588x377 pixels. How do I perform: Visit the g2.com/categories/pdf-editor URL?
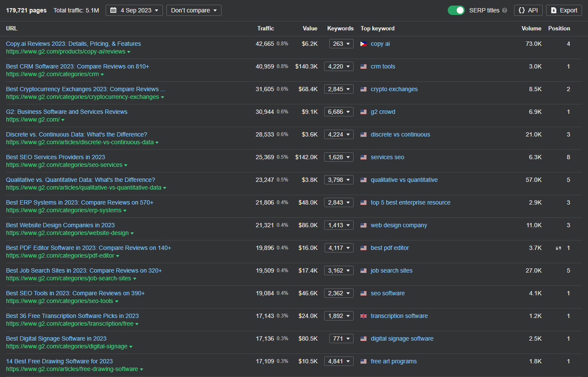click(x=60, y=255)
